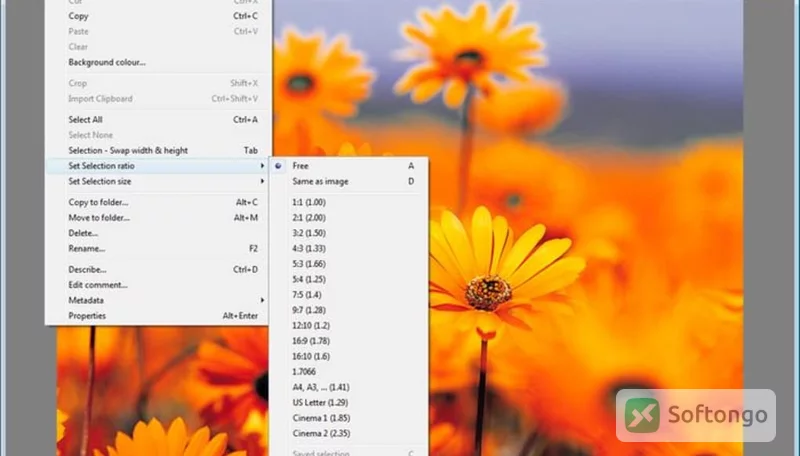Pick the 16:10 (1.6) ratio

(349, 356)
